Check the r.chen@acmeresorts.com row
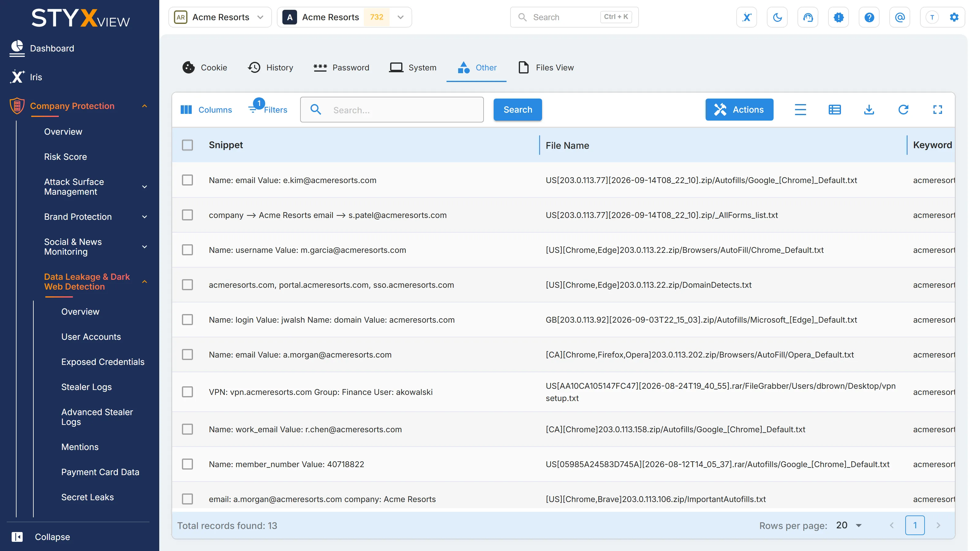 click(x=187, y=429)
